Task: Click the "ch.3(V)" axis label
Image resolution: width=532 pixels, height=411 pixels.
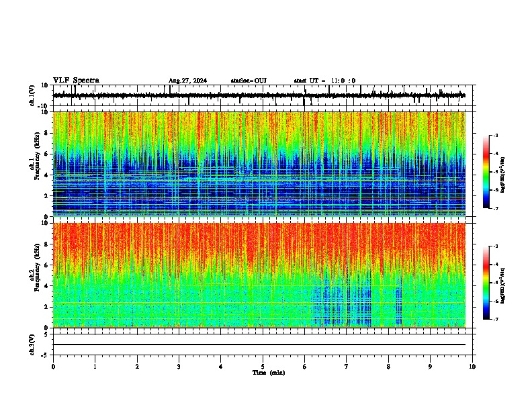Action: coord(32,345)
